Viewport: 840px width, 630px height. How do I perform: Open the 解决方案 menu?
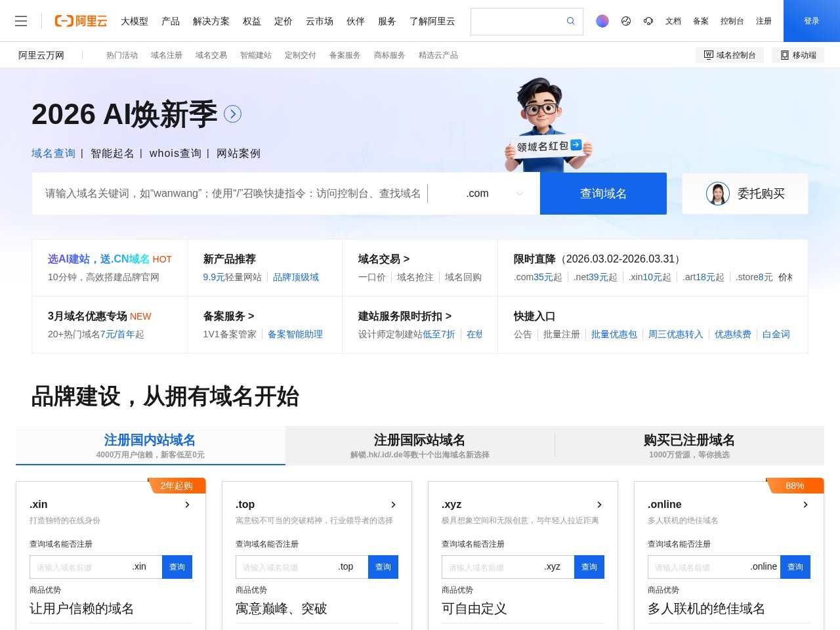[211, 21]
